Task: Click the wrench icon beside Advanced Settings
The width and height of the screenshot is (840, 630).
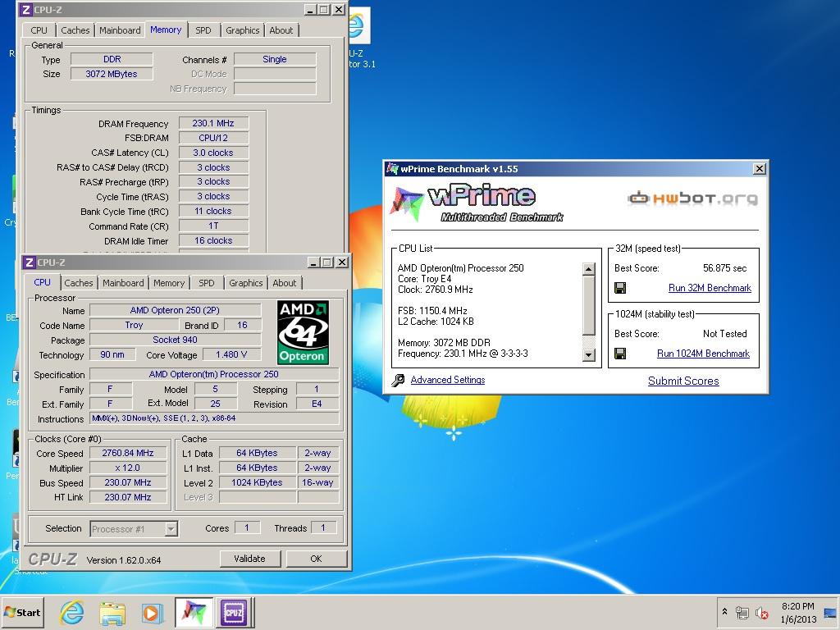Action: pyautogui.click(x=398, y=381)
